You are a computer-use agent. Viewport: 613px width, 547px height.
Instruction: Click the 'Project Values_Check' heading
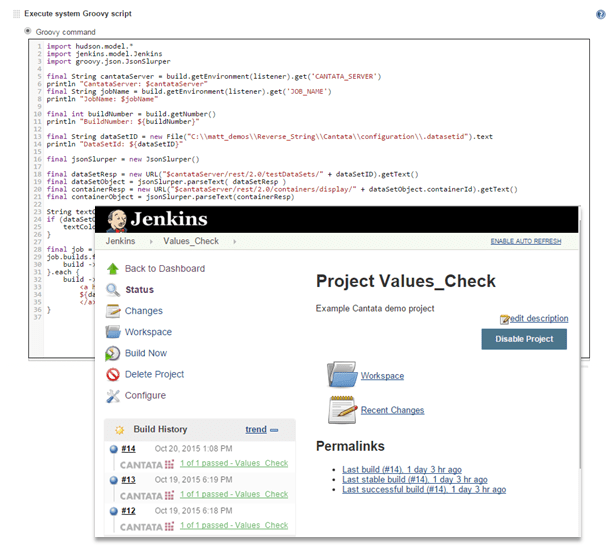pos(406,281)
